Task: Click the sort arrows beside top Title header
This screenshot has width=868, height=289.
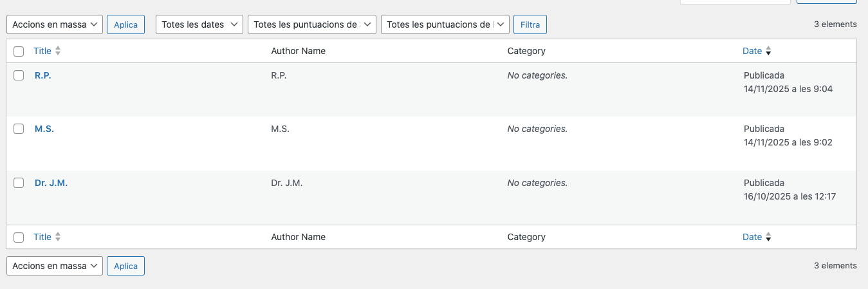Action: [58, 51]
